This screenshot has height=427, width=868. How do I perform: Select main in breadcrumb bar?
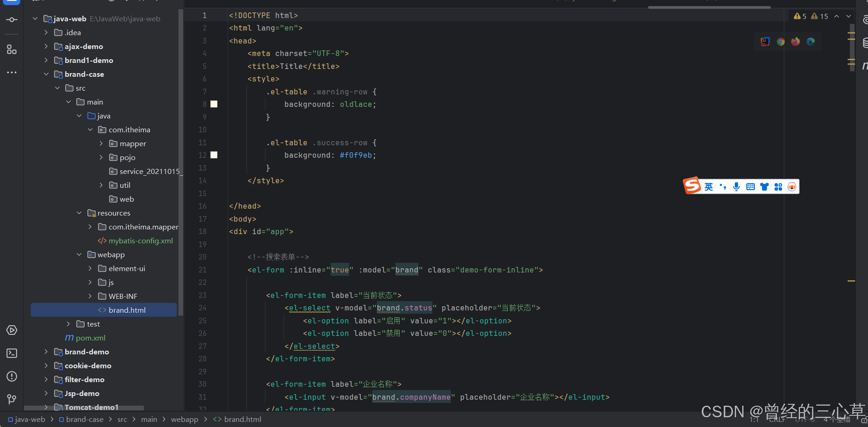tap(149, 419)
